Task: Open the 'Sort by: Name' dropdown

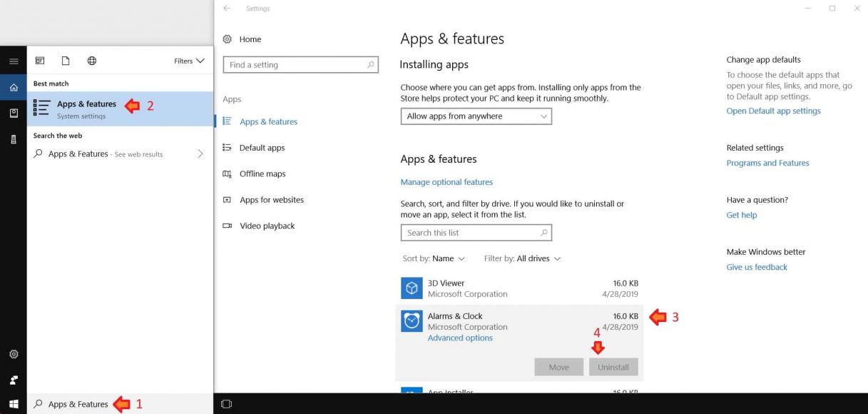Action: click(x=434, y=258)
